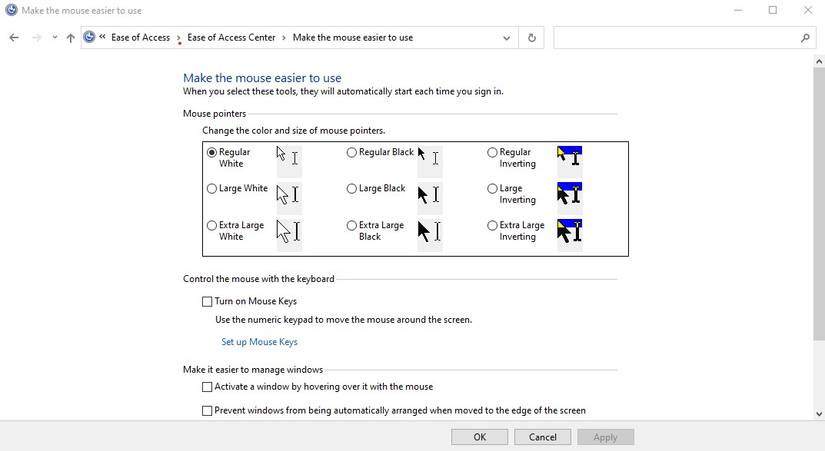The height and width of the screenshot is (451, 825).
Task: Open the Set up Mouse Keys link
Action: (259, 342)
